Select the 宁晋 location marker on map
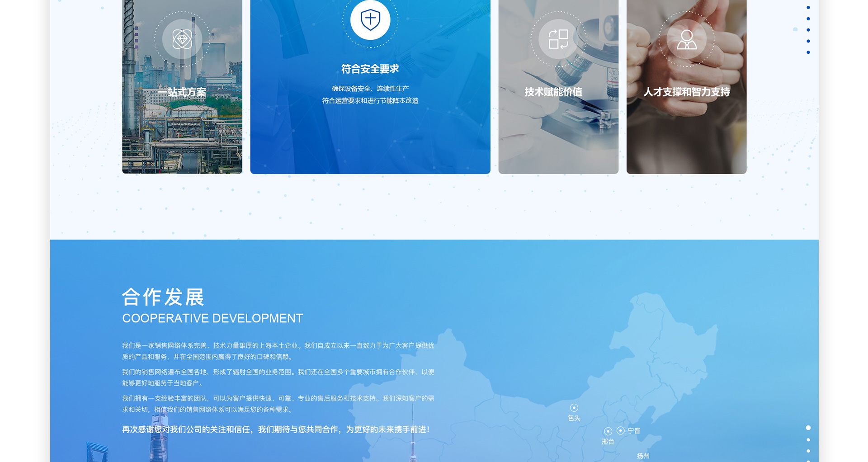Image resolution: width=868 pixels, height=462 pixels. point(621,431)
